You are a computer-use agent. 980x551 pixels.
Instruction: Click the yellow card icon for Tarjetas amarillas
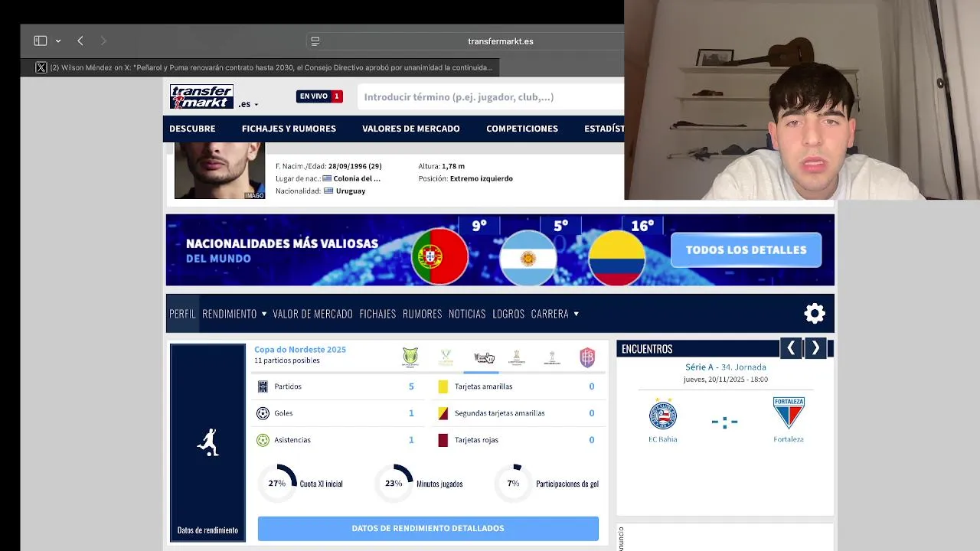click(443, 386)
